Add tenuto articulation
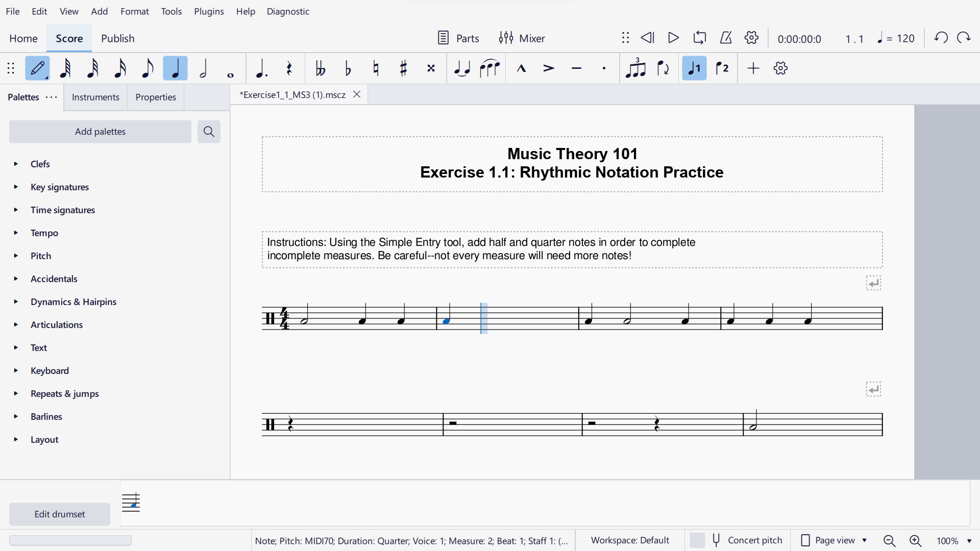Viewport: 980px width, 551px height. coord(577,68)
